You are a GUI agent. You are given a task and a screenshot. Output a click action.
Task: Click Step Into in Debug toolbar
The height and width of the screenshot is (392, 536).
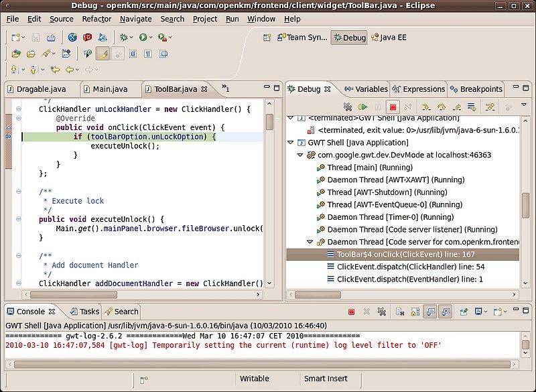point(426,107)
